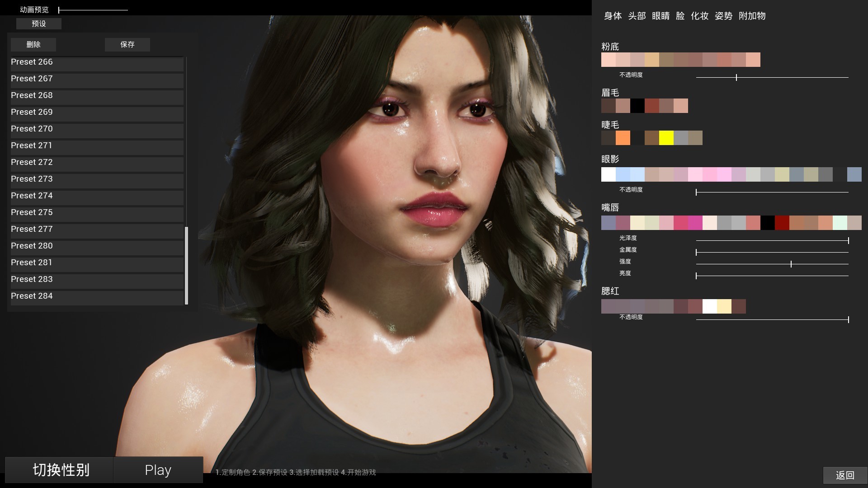Image resolution: width=868 pixels, height=488 pixels.
Task: Select the dark red lip color swatch
Action: pyautogui.click(x=782, y=223)
